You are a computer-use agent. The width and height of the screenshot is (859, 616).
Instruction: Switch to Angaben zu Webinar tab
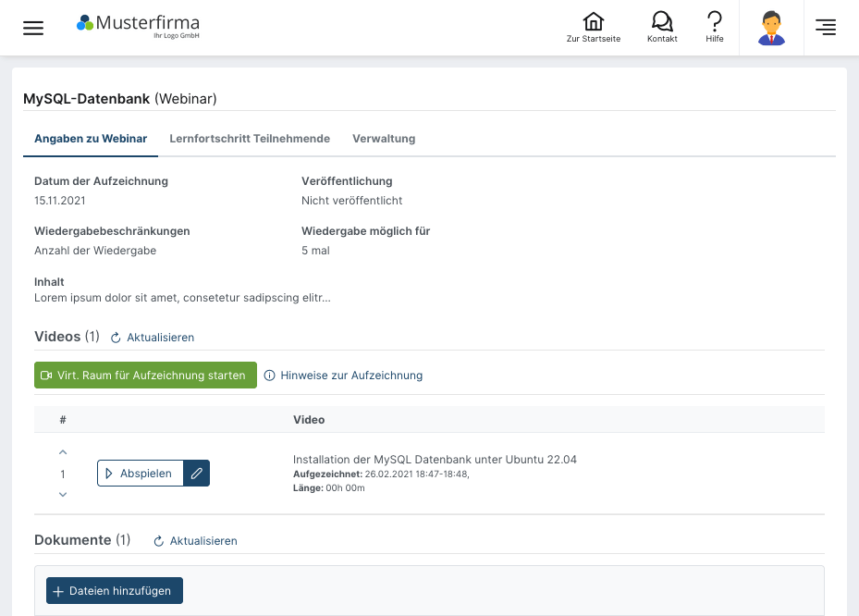(91, 139)
